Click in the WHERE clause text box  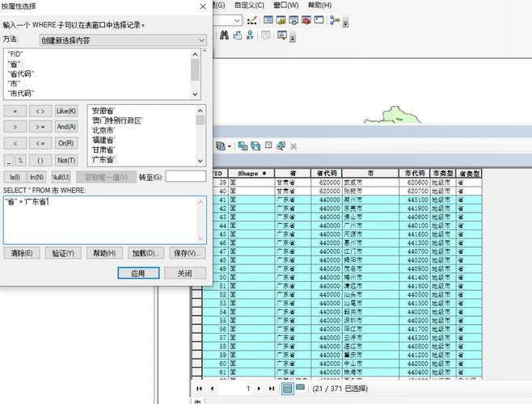click(x=105, y=220)
